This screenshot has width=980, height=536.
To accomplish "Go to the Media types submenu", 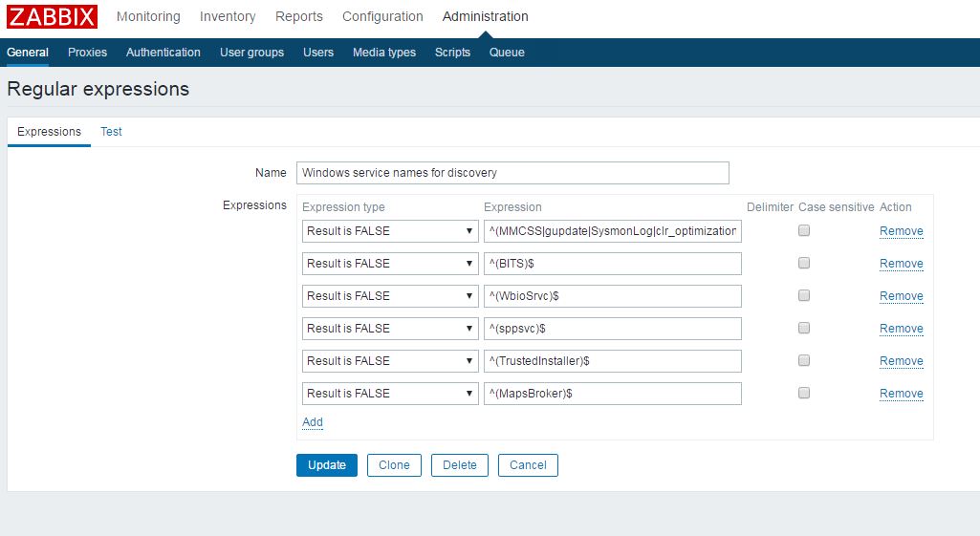I will (x=384, y=53).
